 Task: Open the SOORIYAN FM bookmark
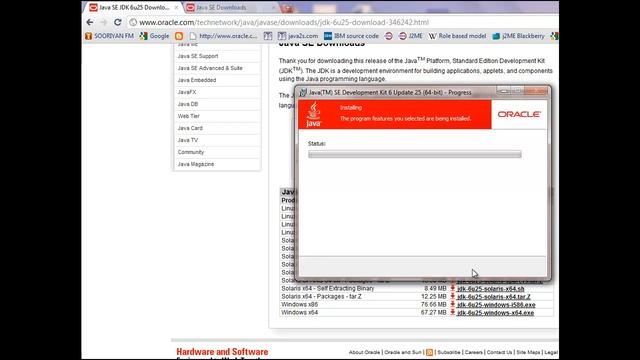coord(109,36)
